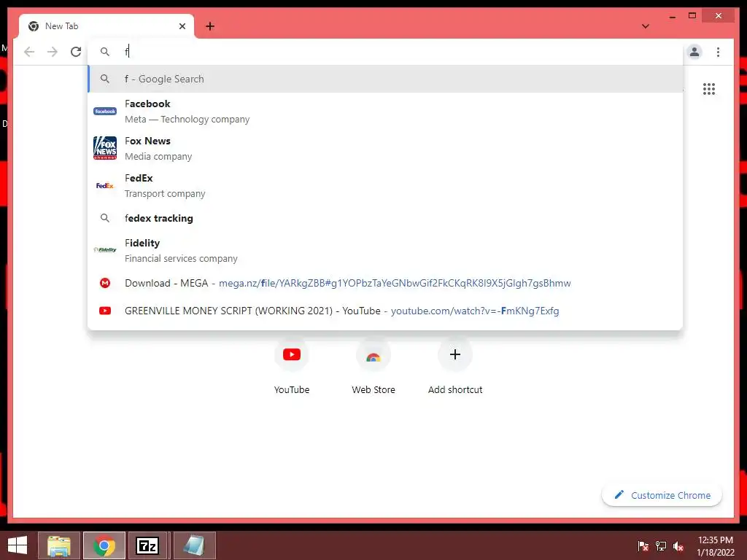Close the New Tab tab

click(x=182, y=26)
